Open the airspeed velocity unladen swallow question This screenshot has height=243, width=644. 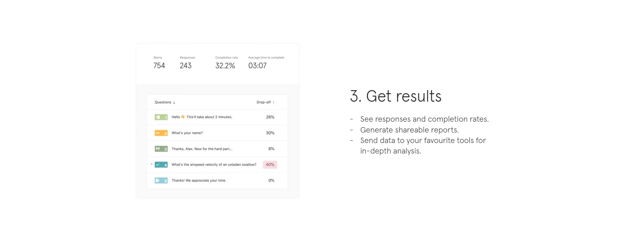(217, 165)
